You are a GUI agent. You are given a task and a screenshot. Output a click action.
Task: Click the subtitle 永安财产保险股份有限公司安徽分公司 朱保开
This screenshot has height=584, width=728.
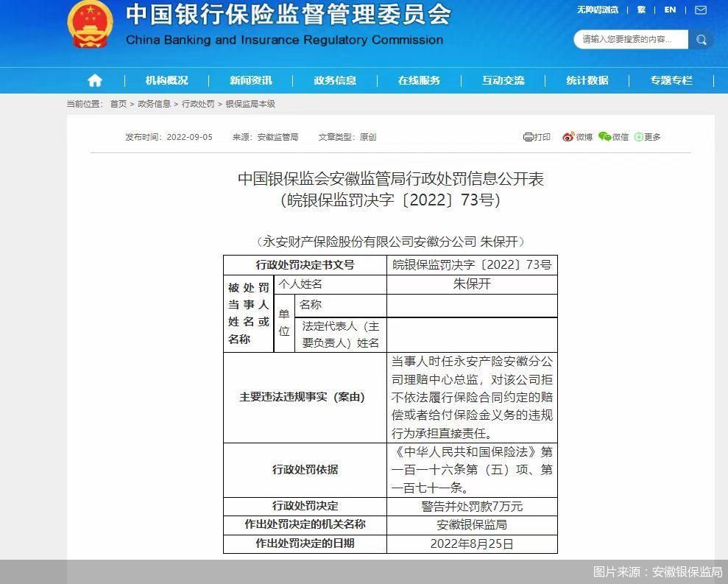coord(390,242)
